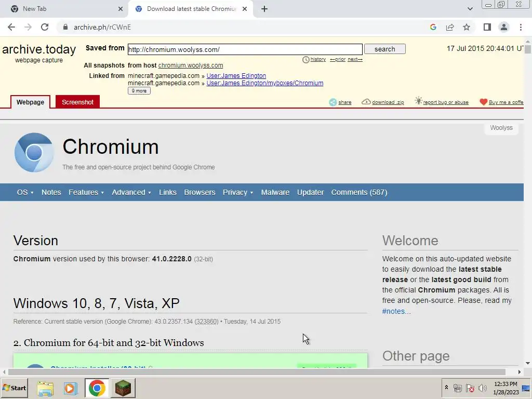Open Comments (587) menu item
The image size is (532, 399).
tap(360, 192)
